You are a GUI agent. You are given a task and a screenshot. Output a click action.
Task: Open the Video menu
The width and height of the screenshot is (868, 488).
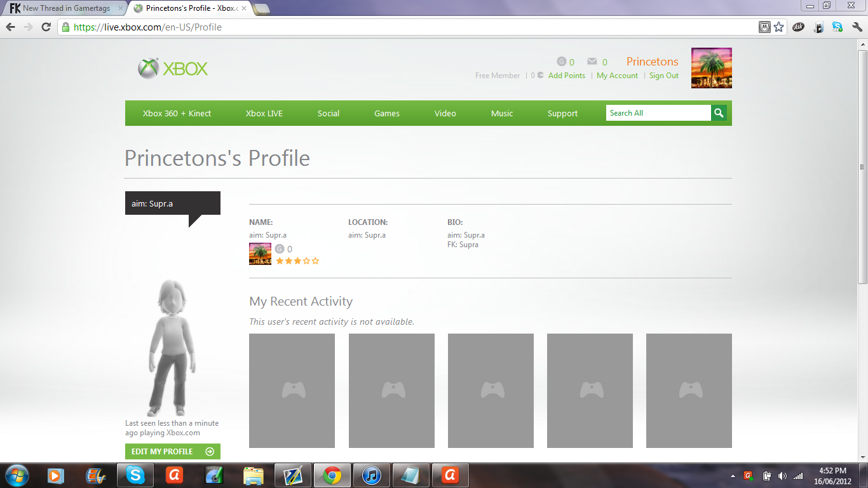[445, 113]
